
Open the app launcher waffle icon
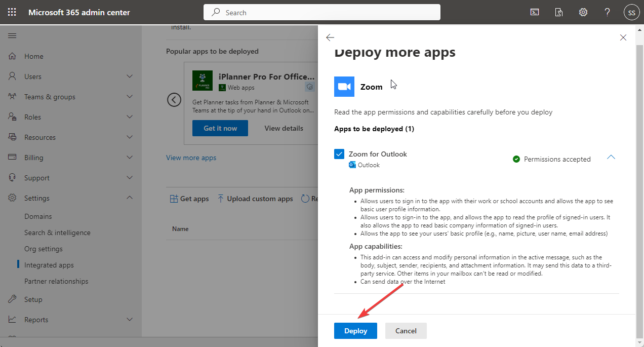coord(12,12)
